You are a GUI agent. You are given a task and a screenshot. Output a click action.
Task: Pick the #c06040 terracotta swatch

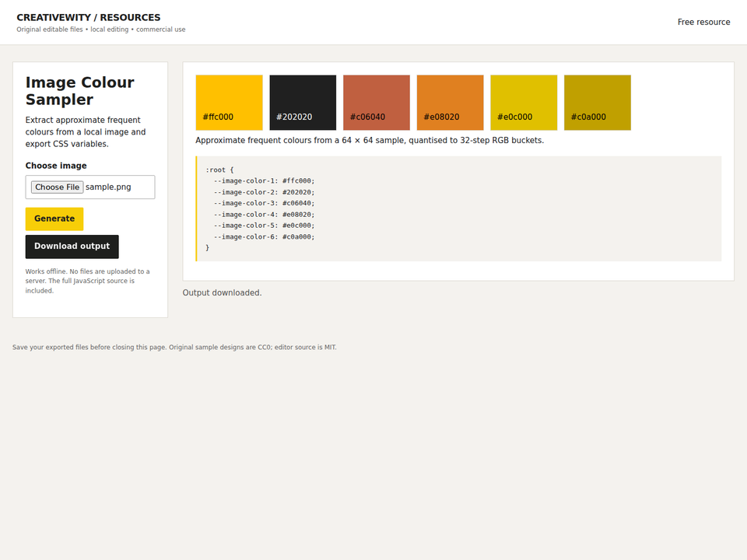377,103
